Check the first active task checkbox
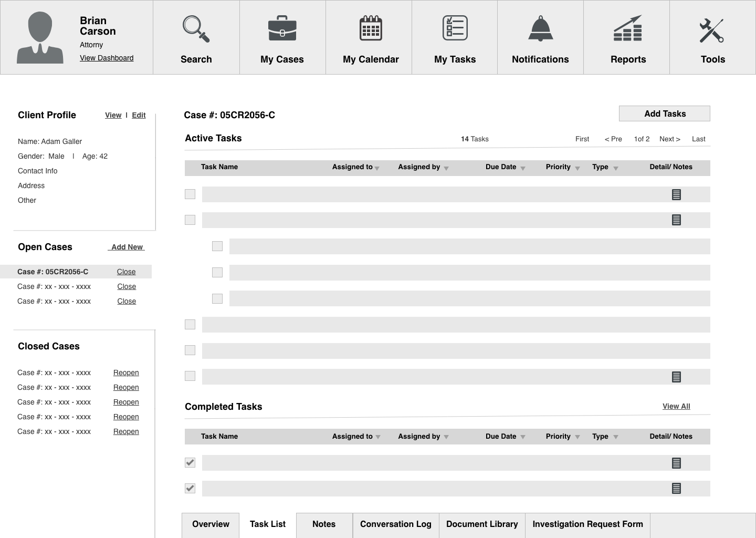This screenshot has height=538, width=756. tap(190, 194)
